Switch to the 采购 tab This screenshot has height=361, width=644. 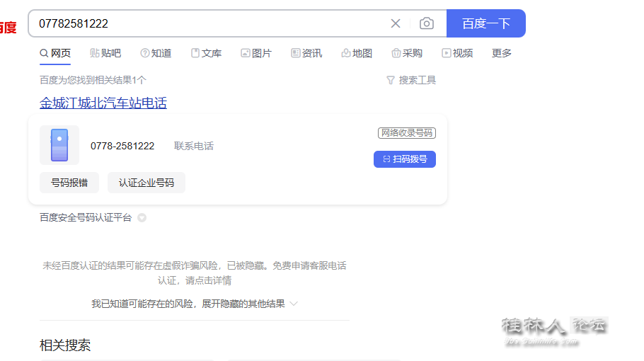point(407,53)
